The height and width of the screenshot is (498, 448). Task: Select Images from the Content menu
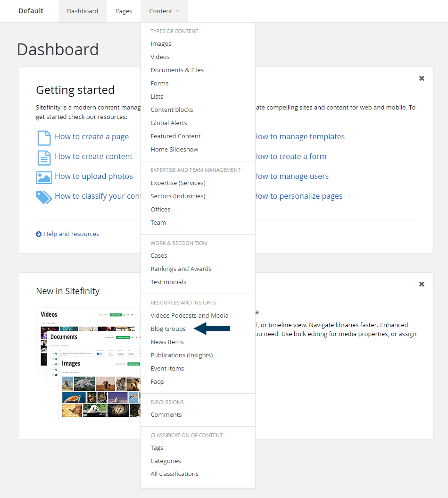(161, 43)
